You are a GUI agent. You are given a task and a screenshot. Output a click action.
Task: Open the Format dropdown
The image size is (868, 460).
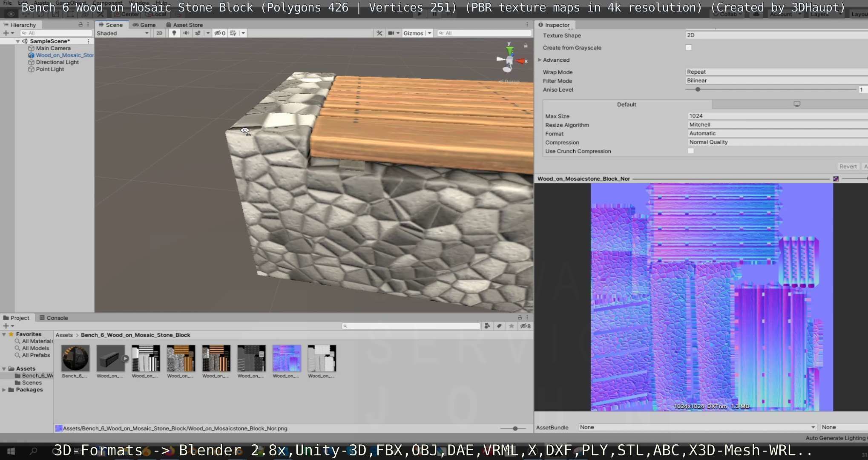click(778, 133)
